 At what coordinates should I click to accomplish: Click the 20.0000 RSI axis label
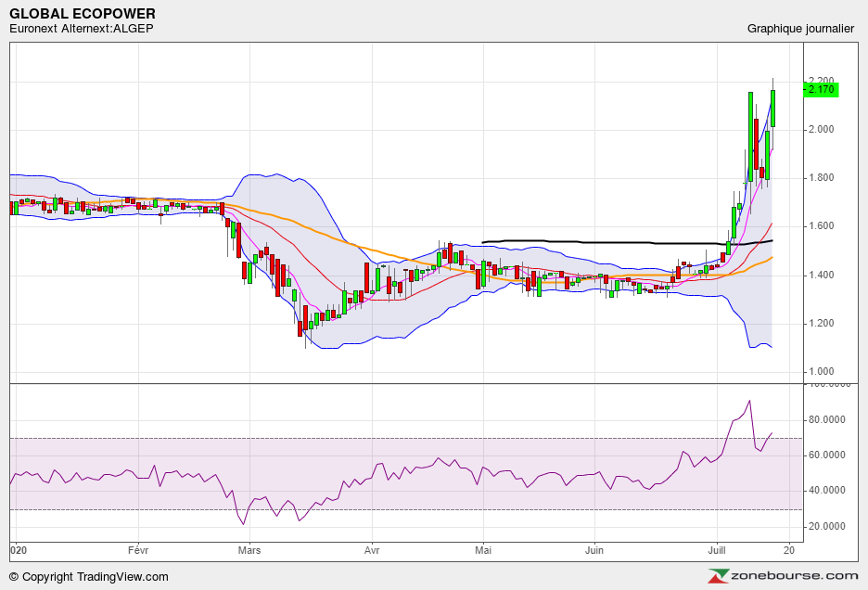(827, 526)
